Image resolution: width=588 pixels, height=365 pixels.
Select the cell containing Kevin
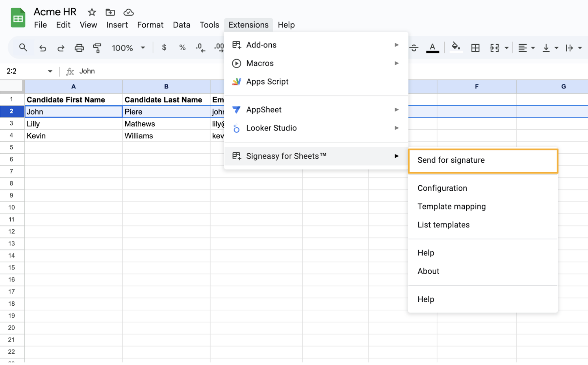point(73,136)
